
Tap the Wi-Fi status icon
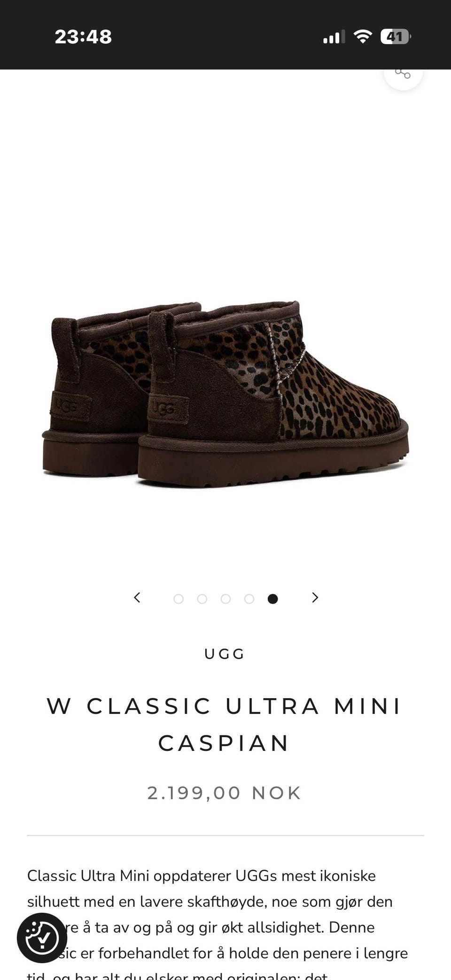pyautogui.click(x=362, y=37)
